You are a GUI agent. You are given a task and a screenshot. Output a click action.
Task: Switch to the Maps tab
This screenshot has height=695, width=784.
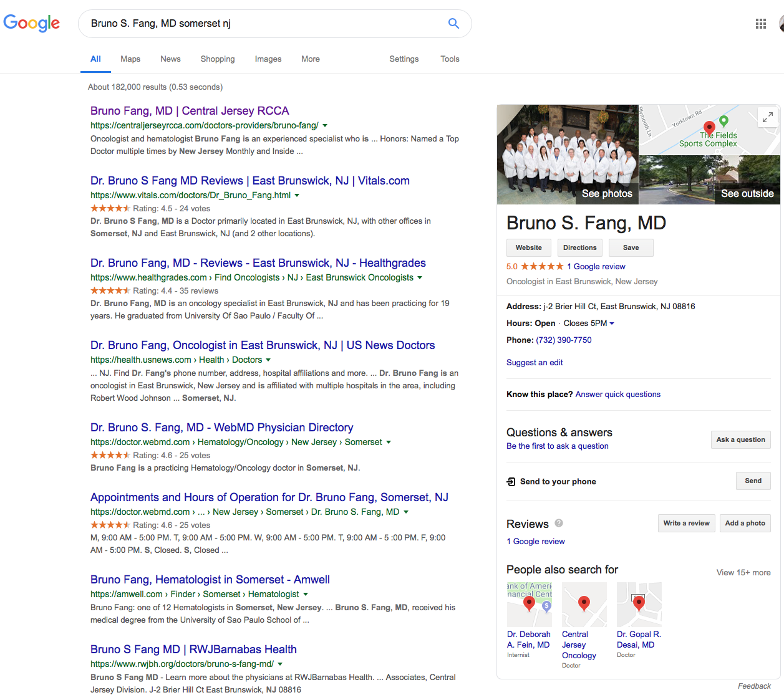coord(130,59)
